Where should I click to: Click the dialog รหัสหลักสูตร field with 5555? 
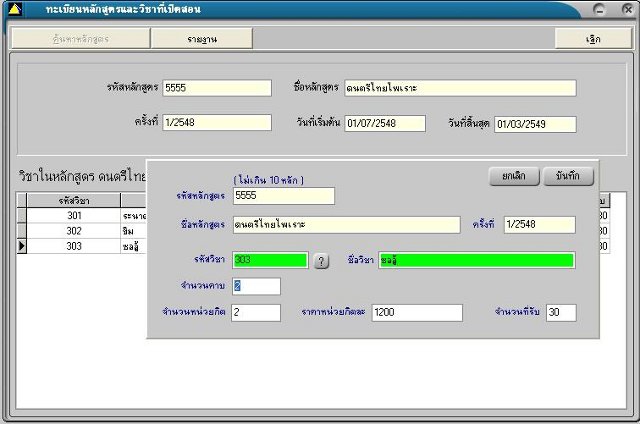click(x=284, y=196)
